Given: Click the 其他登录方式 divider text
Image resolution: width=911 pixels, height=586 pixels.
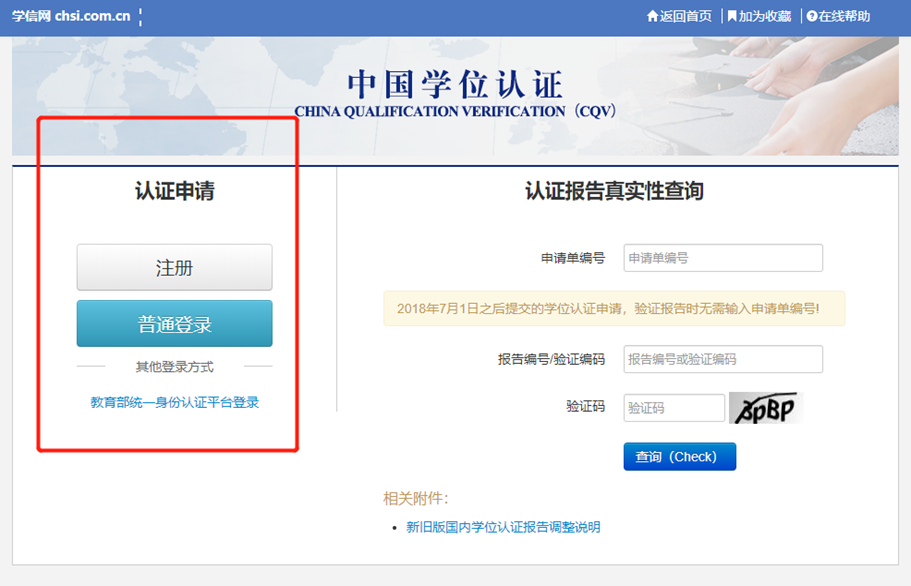Looking at the screenshot, I should 174,367.
